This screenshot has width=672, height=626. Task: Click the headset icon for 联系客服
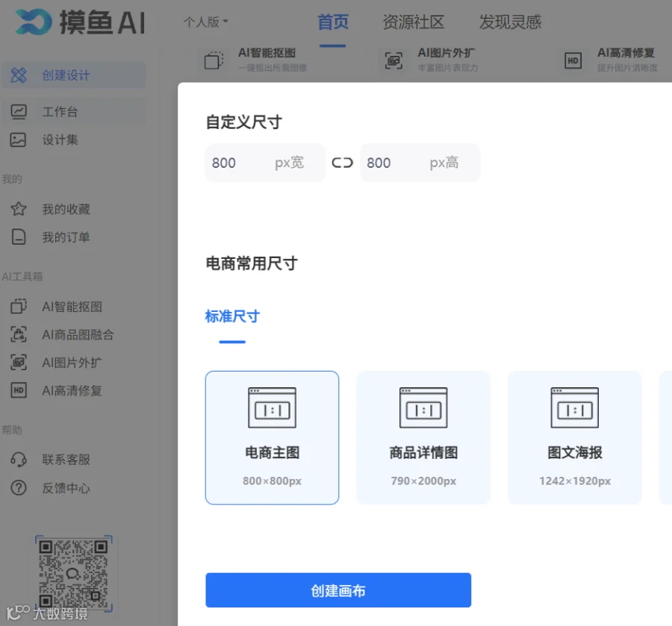click(x=19, y=460)
